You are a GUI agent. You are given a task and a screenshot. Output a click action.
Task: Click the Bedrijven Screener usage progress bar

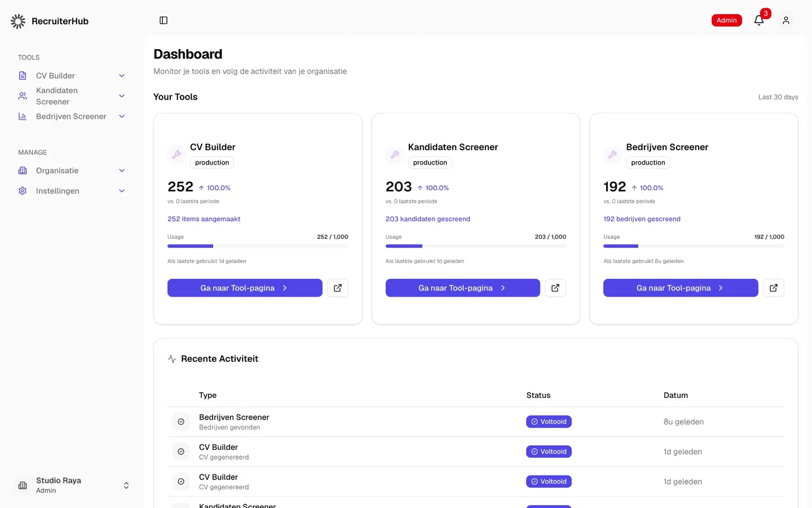coord(694,246)
